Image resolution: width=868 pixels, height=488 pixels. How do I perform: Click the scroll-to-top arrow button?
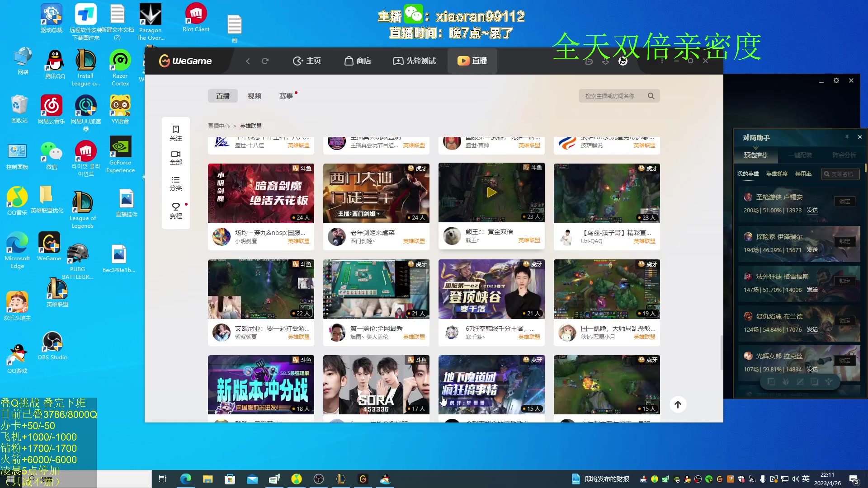pyautogui.click(x=678, y=404)
